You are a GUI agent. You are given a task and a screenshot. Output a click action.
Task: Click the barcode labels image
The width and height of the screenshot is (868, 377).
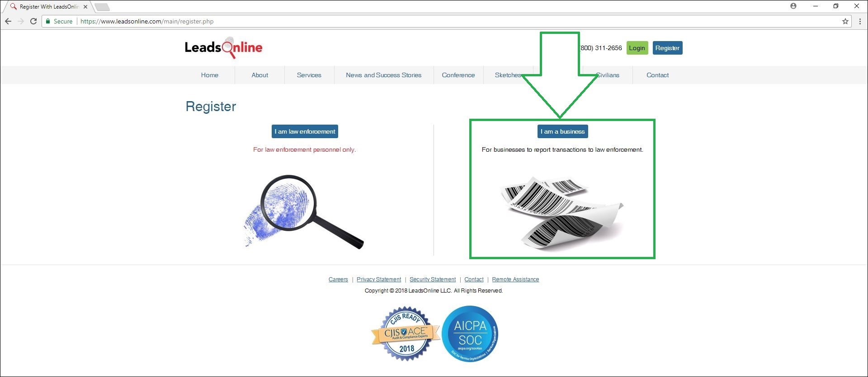pos(562,213)
